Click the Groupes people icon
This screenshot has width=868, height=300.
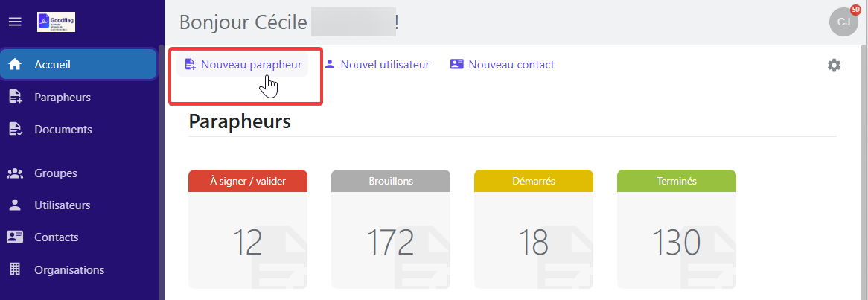click(x=15, y=173)
